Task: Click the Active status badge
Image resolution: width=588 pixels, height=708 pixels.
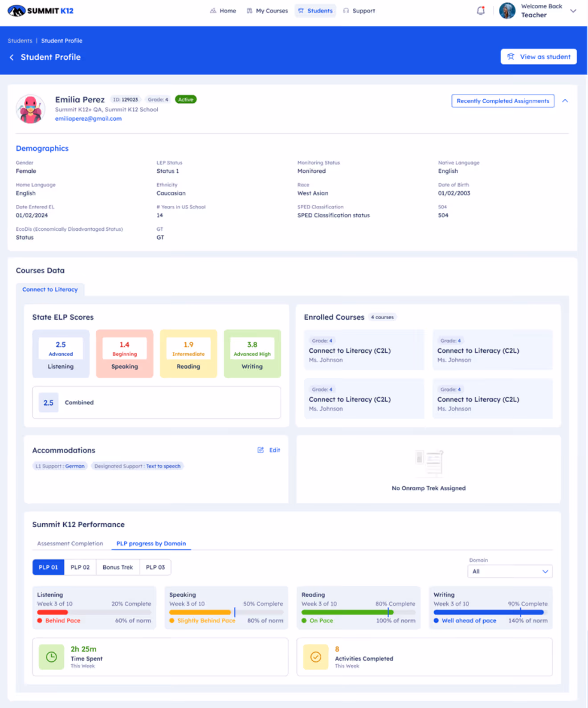Action: point(186,99)
